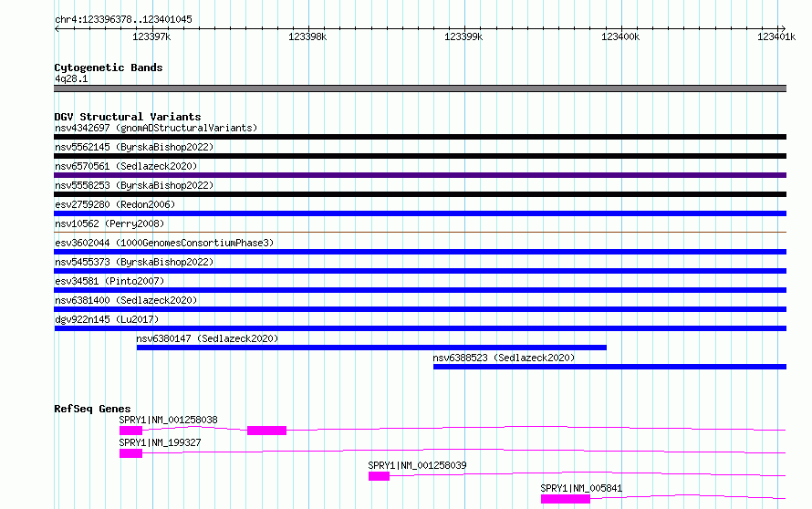Select the black bar under nsv5558253
This screenshot has height=509, width=812.
click(x=420, y=194)
